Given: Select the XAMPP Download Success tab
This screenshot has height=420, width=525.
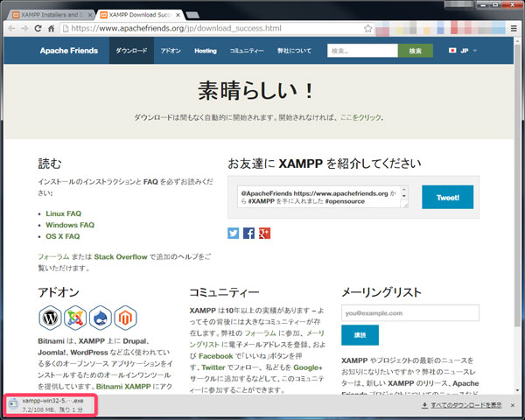Looking at the screenshot, I should 140,15.
